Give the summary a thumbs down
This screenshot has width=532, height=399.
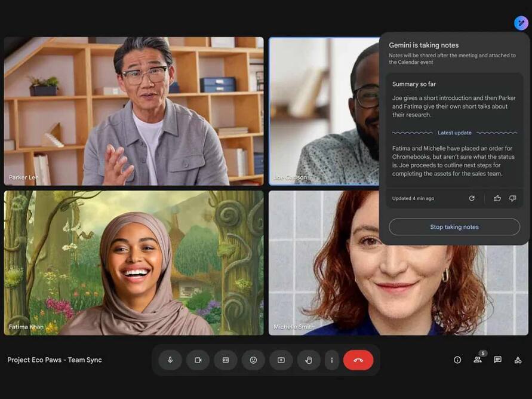(x=512, y=198)
